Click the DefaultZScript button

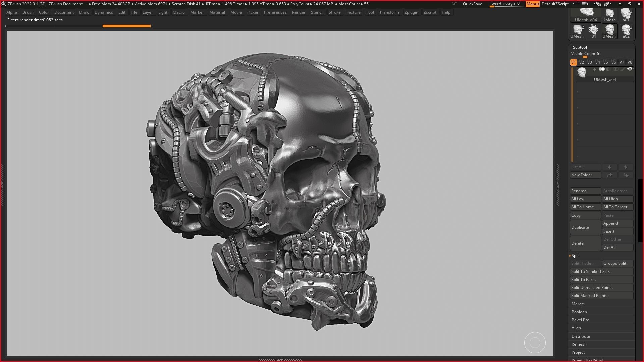tap(555, 4)
